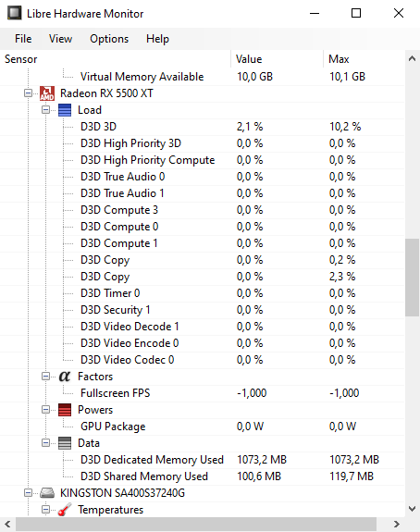Viewport: 420px width, 532px height.
Task: Collapse the Factors group
Action: tap(45, 376)
